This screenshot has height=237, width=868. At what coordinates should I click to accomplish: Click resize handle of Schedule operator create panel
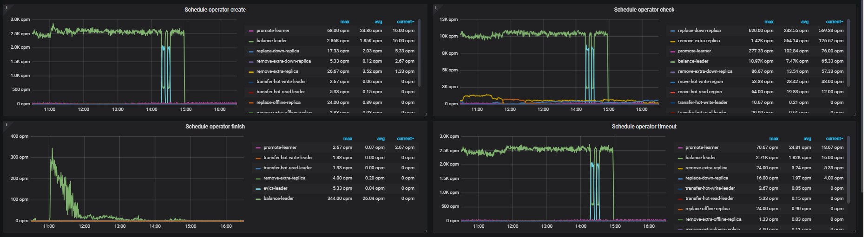[425, 114]
